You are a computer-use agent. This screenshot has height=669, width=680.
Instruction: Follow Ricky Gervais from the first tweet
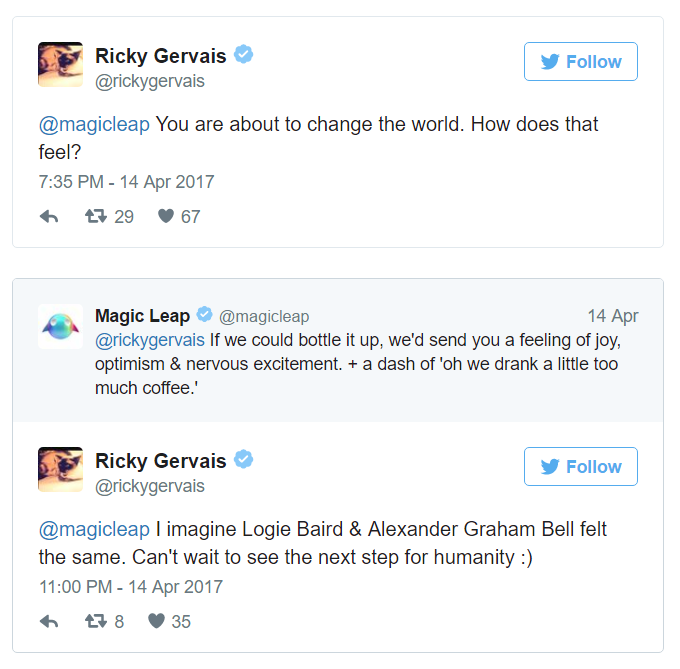click(580, 62)
